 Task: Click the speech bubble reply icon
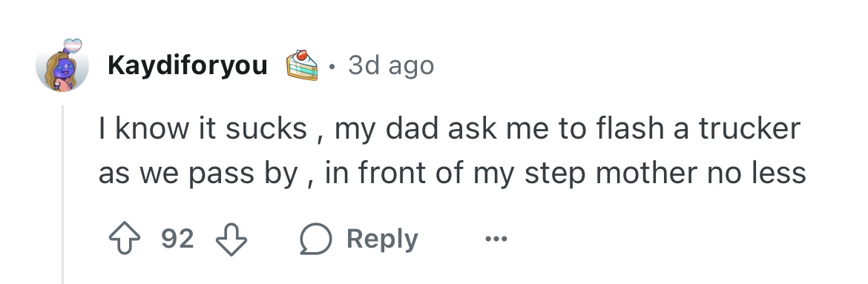point(315,240)
